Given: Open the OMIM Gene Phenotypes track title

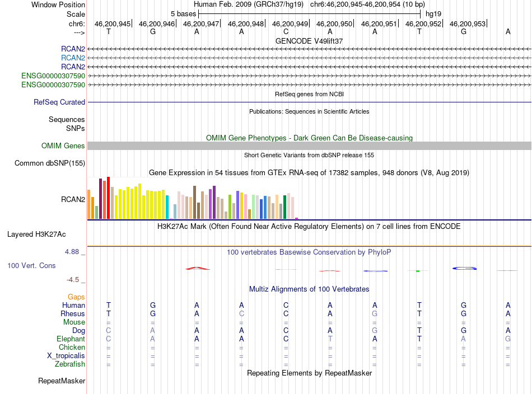Looking at the screenshot, I should pos(309,138).
